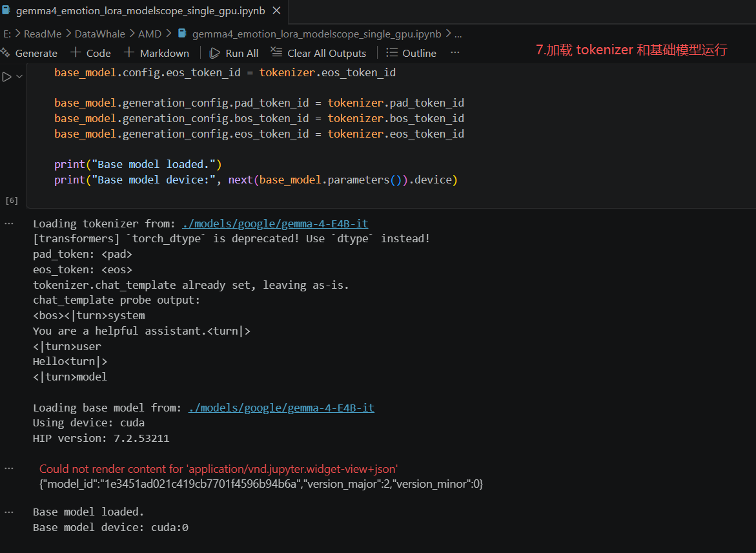Click the base_model.config.eos_token_id code line

pos(225,72)
